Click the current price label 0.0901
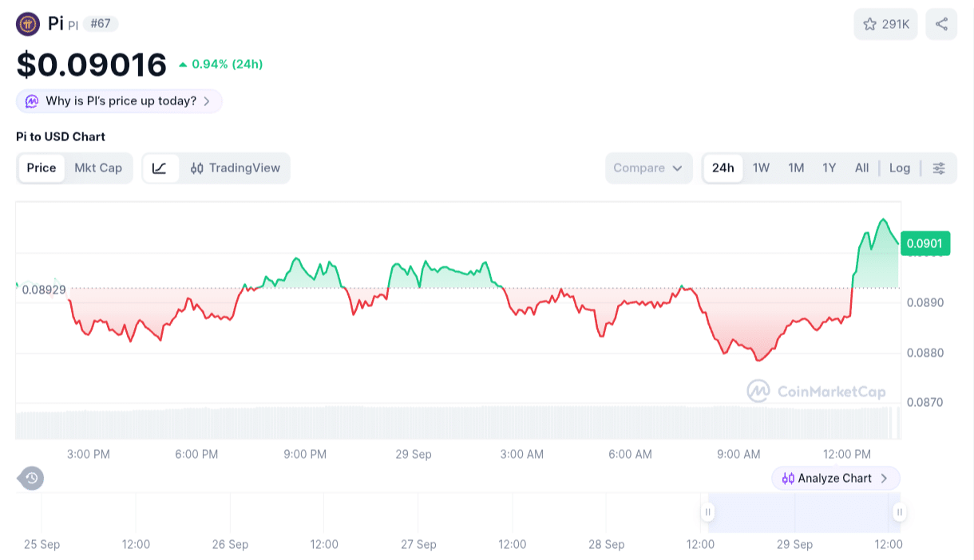This screenshot has height=560, width=974. pos(925,244)
